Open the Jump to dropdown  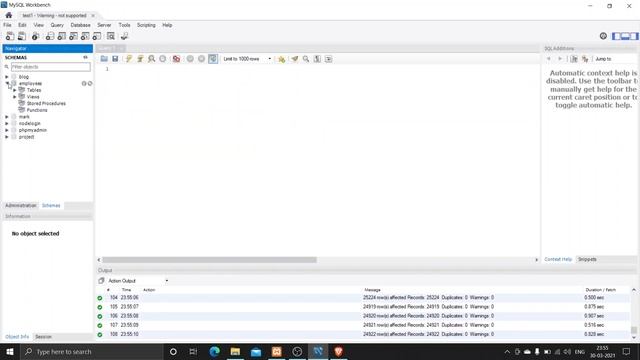(615, 59)
